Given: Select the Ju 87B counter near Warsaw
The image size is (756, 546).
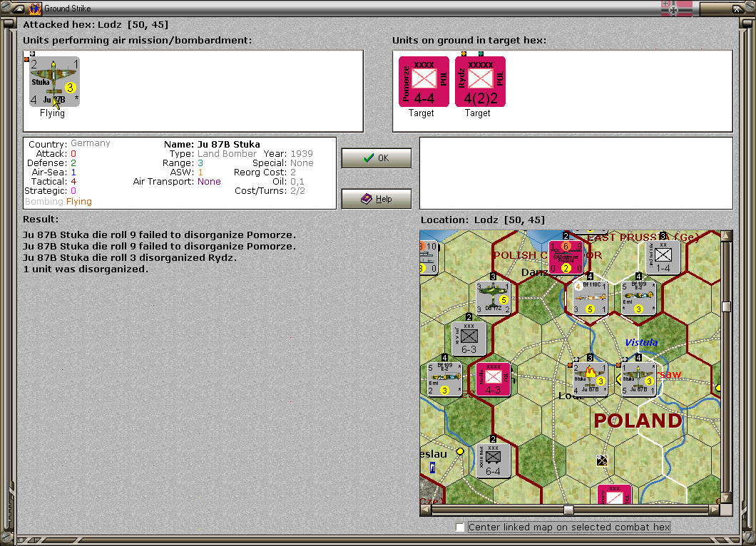Looking at the screenshot, I should (x=638, y=379).
